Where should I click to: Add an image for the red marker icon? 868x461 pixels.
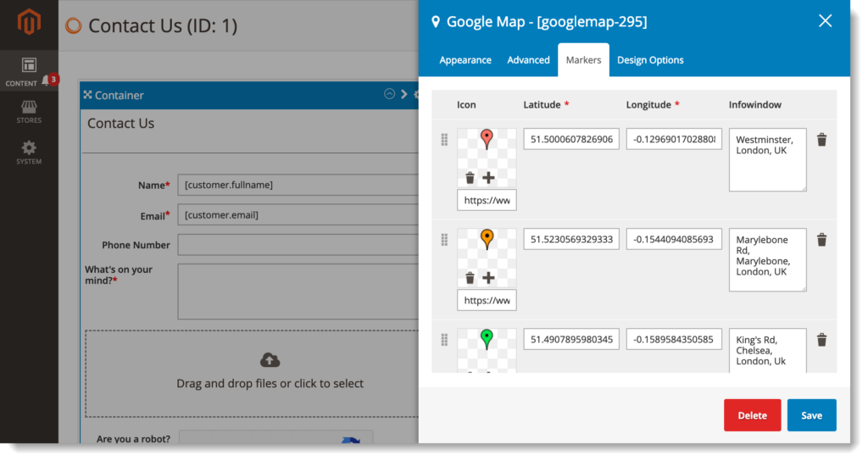click(x=488, y=178)
